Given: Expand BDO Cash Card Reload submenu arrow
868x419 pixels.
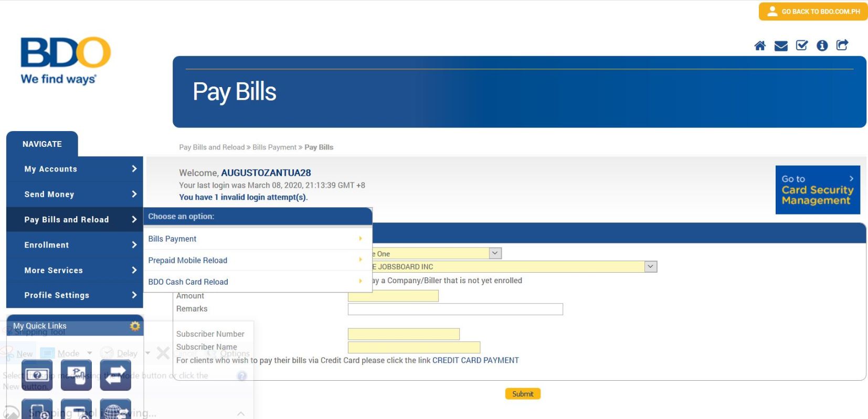Looking at the screenshot, I should coord(361,282).
